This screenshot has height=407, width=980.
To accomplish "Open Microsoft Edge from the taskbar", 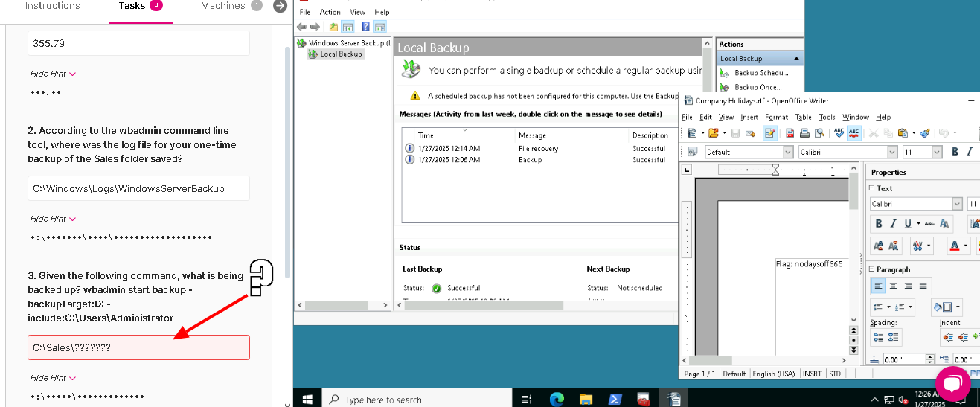I will click(x=557, y=399).
